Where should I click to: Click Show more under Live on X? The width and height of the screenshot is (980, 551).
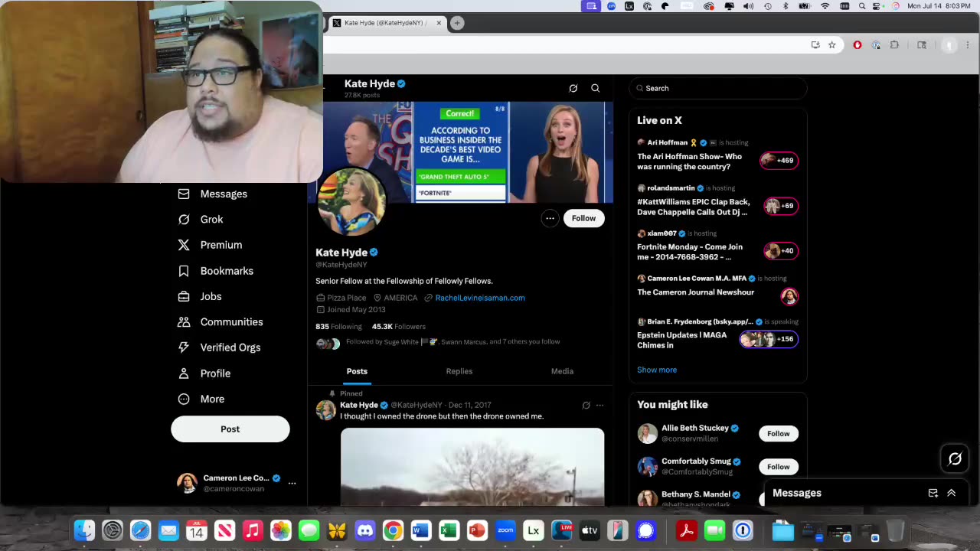coord(657,370)
